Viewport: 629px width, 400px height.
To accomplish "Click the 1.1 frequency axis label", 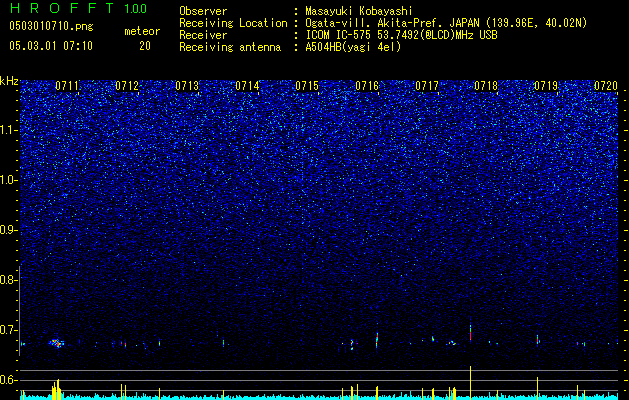I will 8,130.
